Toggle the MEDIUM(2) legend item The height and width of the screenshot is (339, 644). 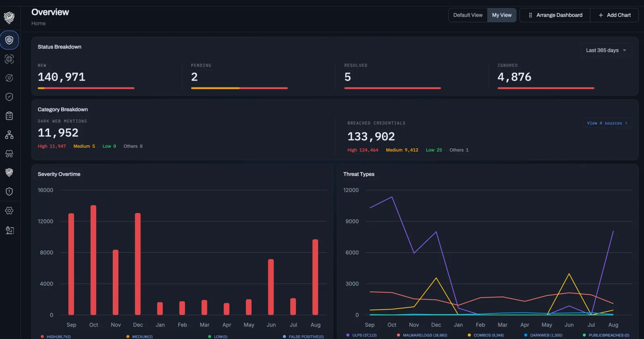(139, 337)
